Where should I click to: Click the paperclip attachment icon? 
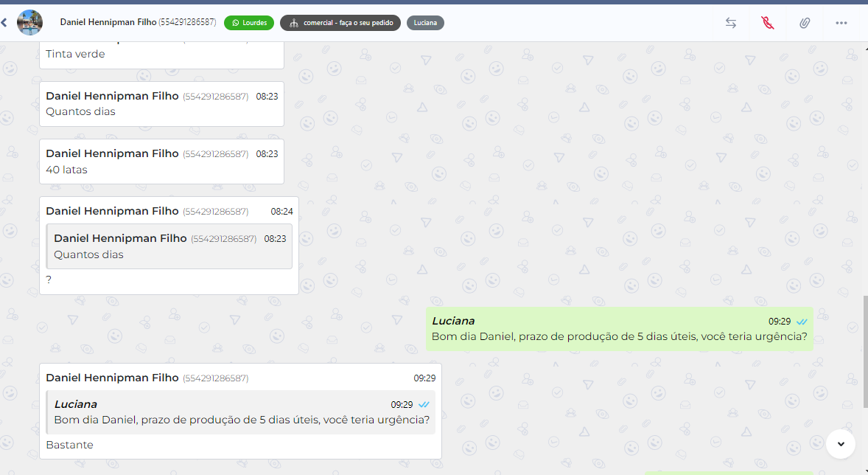[805, 23]
